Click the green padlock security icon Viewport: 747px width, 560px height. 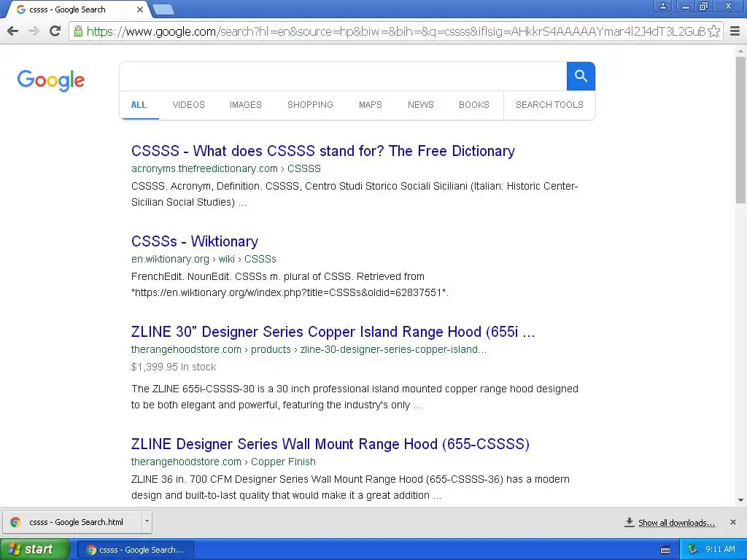(77, 31)
